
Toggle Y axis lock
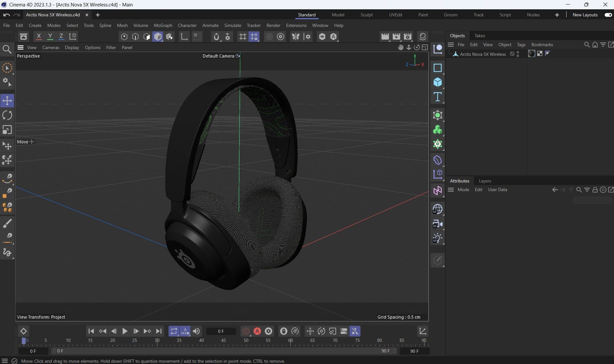[50, 37]
